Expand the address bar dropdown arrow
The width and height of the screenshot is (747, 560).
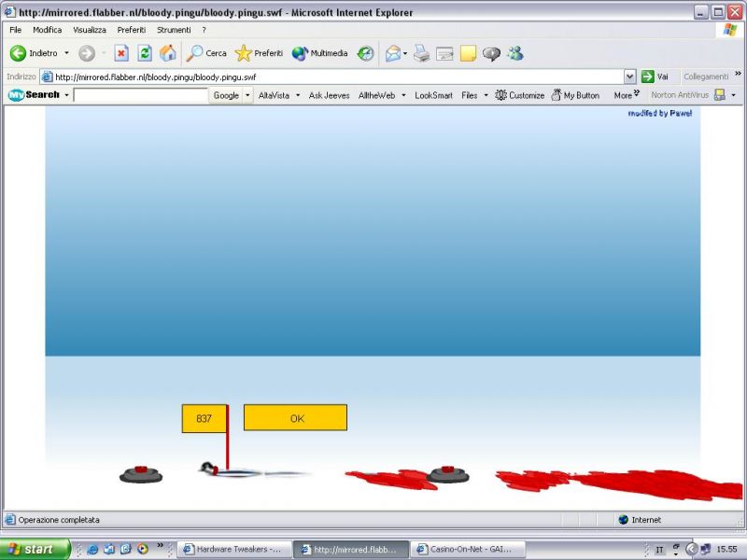629,77
